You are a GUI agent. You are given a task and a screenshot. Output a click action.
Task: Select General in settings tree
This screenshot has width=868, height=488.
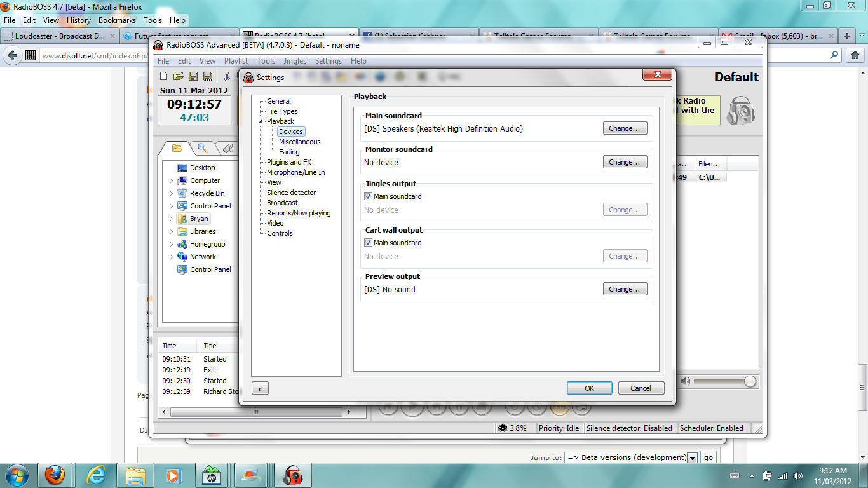tap(279, 101)
